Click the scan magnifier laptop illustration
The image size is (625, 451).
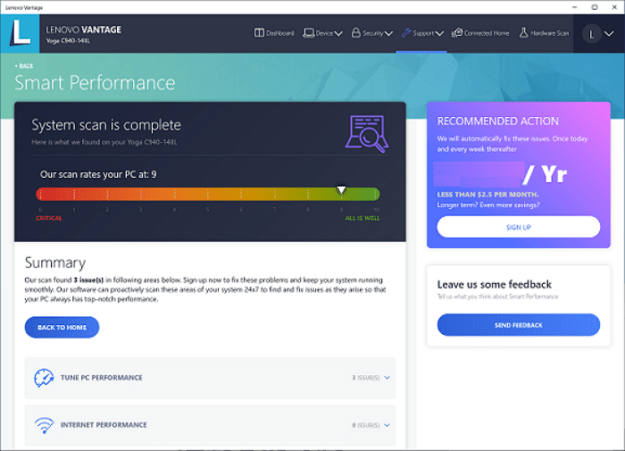[x=367, y=134]
